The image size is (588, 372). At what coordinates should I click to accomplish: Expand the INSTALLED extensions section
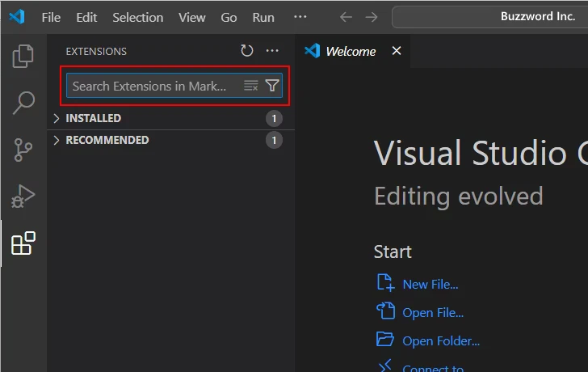(93, 118)
